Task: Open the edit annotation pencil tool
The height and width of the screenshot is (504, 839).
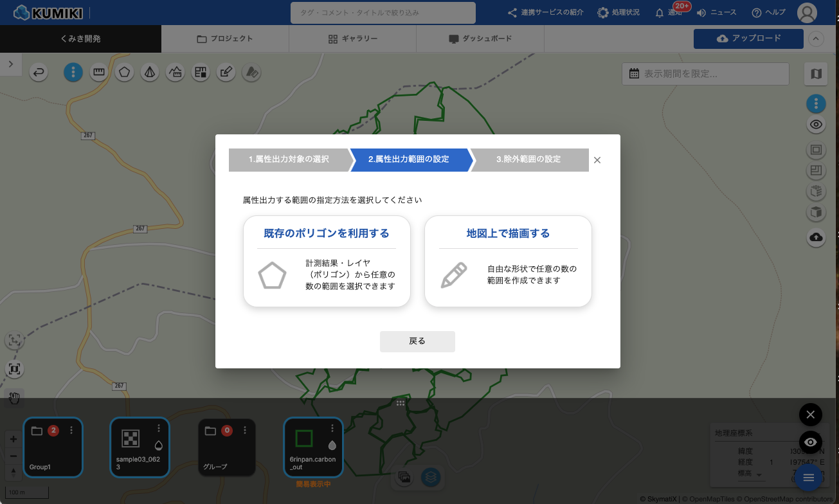Action: tap(225, 73)
